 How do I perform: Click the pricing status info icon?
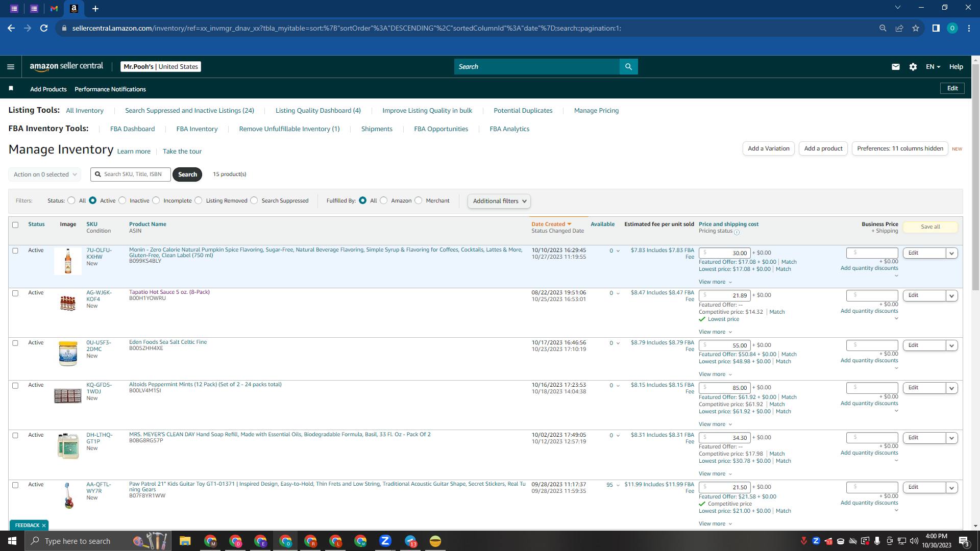[737, 232]
